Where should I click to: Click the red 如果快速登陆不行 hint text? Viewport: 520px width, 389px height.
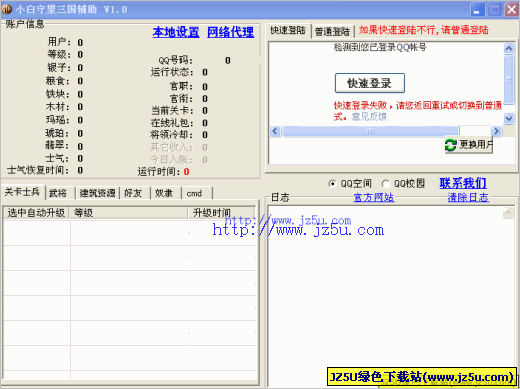(424, 30)
